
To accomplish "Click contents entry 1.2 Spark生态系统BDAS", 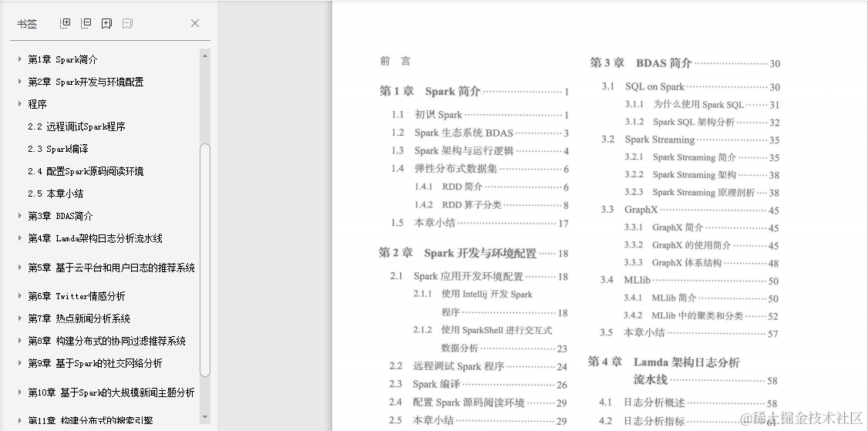I will pyautogui.click(x=453, y=133).
